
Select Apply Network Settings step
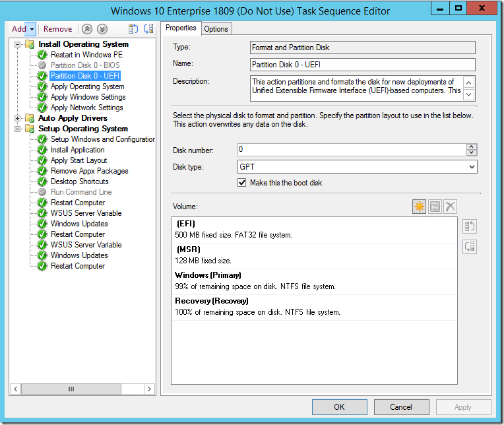(x=87, y=108)
